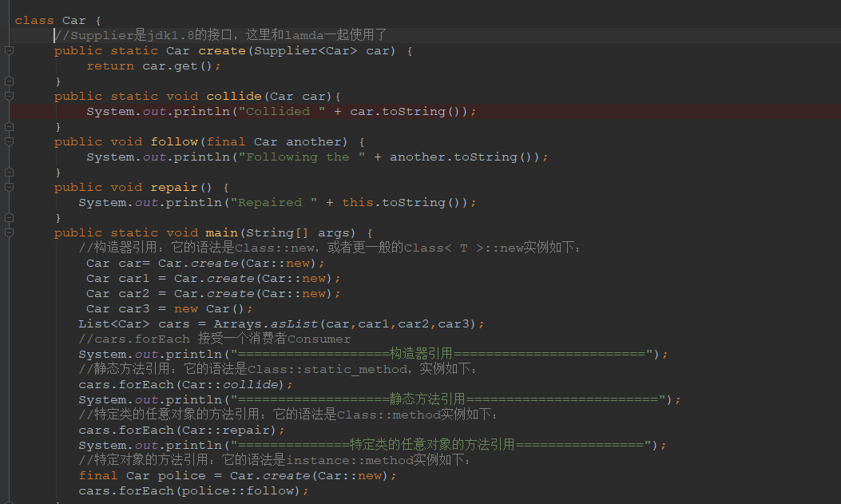Image resolution: width=841 pixels, height=504 pixels.
Task: Click the Class::method comment line
Action: click(288, 415)
